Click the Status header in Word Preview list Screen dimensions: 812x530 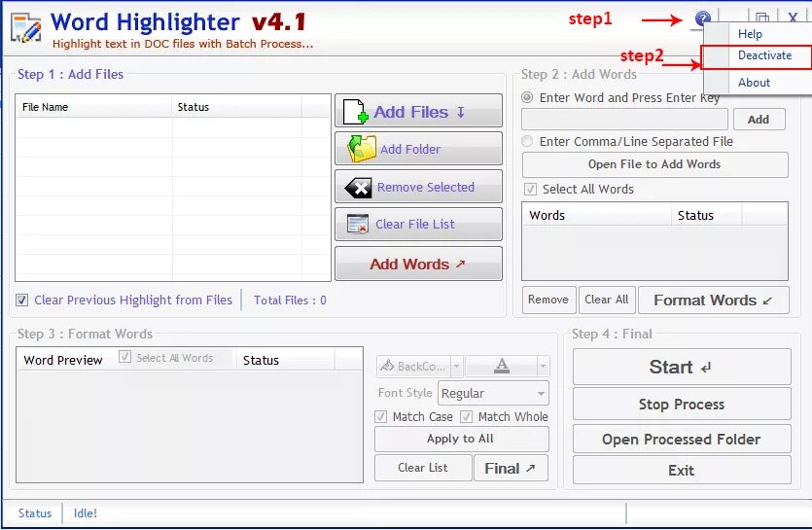point(285,360)
